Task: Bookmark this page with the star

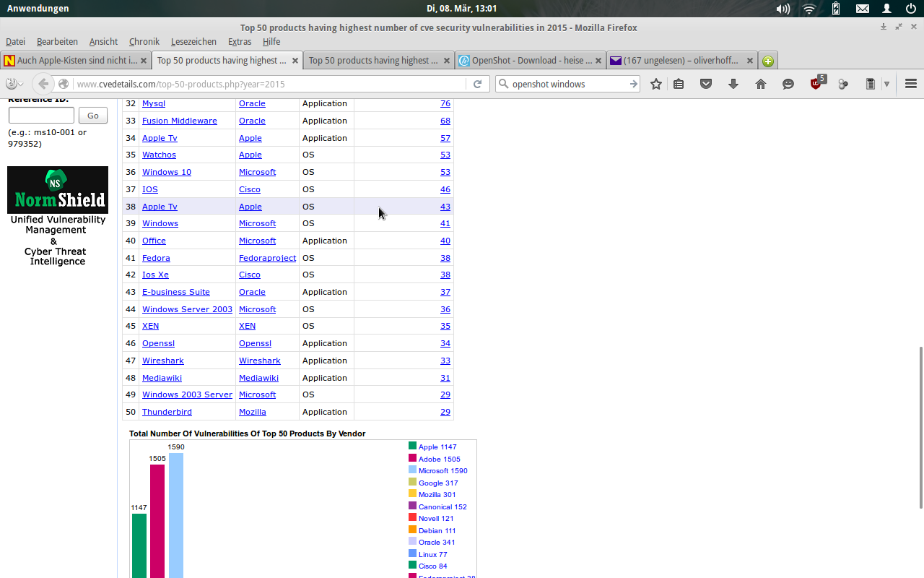Action: click(655, 84)
